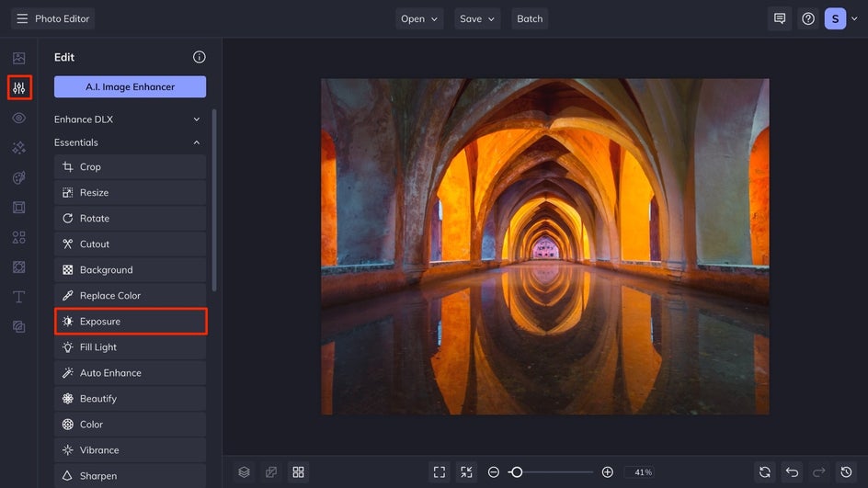Click the layers icon in bottom bar

tap(244, 471)
